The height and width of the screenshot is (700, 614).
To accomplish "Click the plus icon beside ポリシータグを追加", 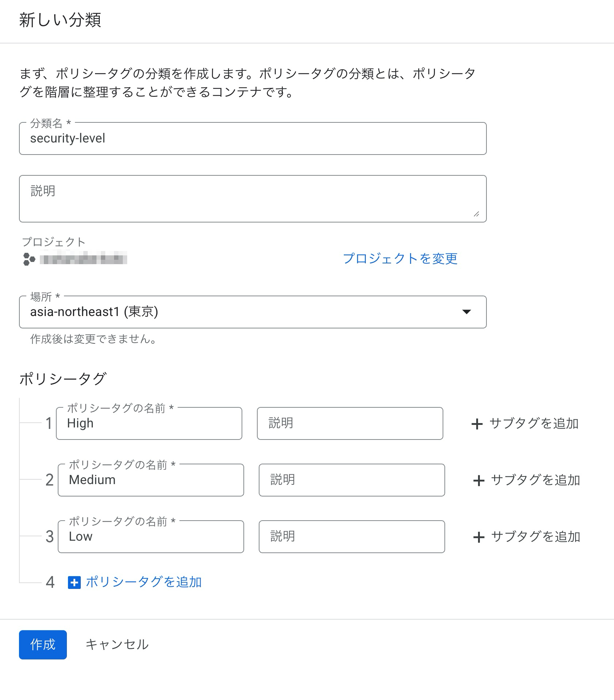I will [x=74, y=582].
